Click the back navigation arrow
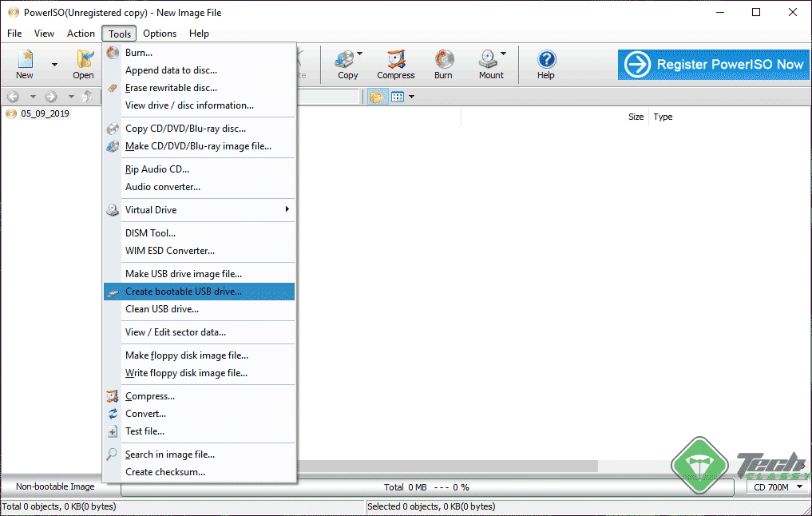 pos(12,96)
